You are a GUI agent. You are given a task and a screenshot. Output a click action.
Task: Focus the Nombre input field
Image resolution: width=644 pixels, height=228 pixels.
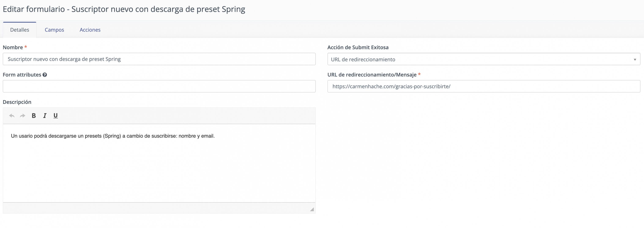point(159,59)
